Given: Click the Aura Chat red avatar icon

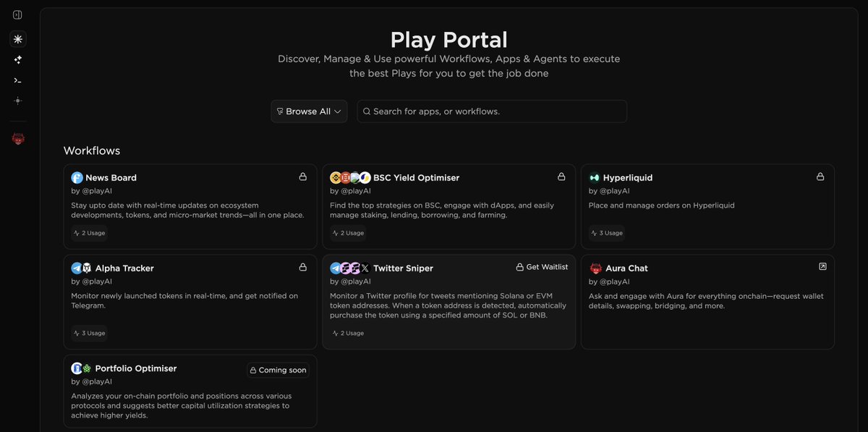Looking at the screenshot, I should [x=595, y=268].
